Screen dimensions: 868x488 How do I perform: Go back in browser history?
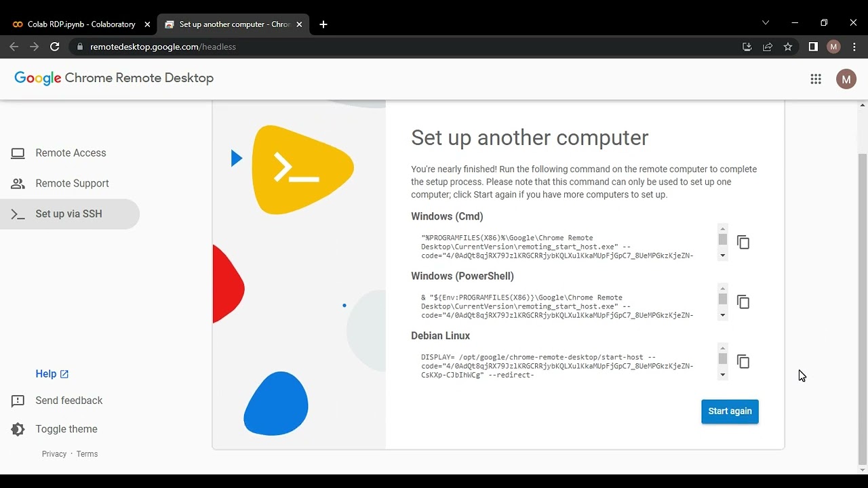tap(14, 47)
